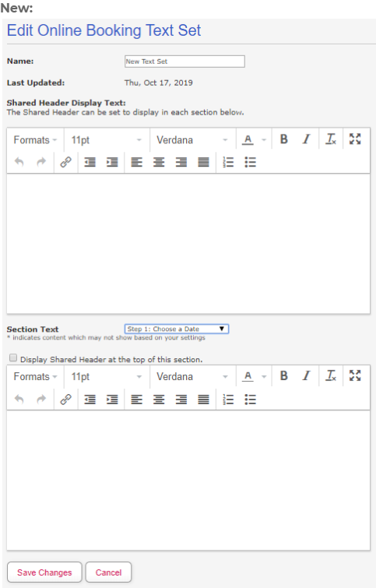Open Formats menu in Shared Header editor
The height and width of the screenshot is (588, 376).
35,140
